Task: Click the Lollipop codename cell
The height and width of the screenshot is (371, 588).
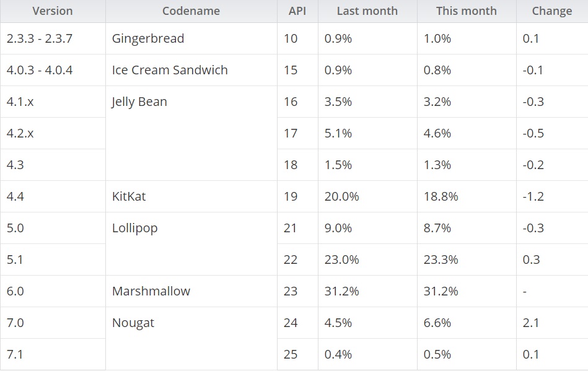Action: pos(191,243)
